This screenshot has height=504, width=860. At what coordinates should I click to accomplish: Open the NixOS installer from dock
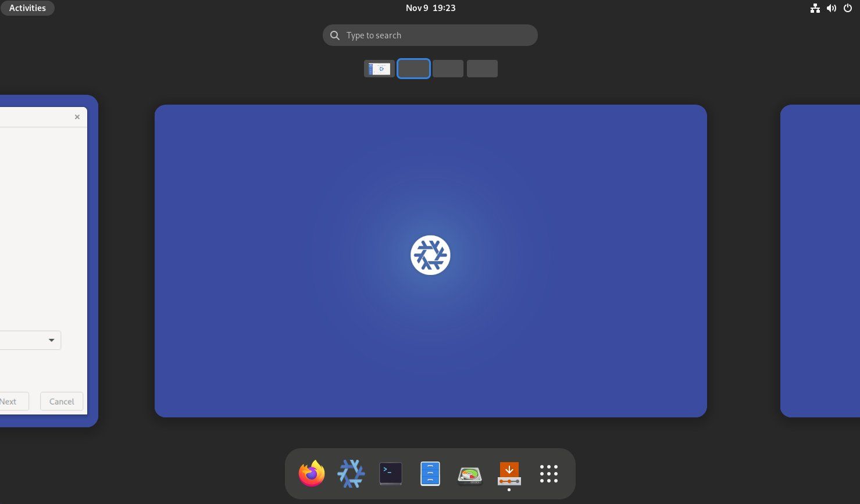pyautogui.click(x=509, y=474)
